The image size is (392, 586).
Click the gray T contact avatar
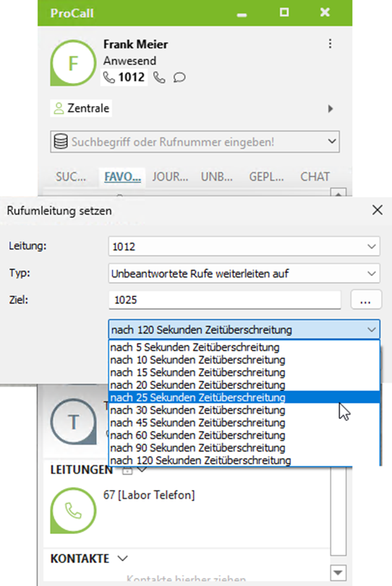pyautogui.click(x=74, y=423)
